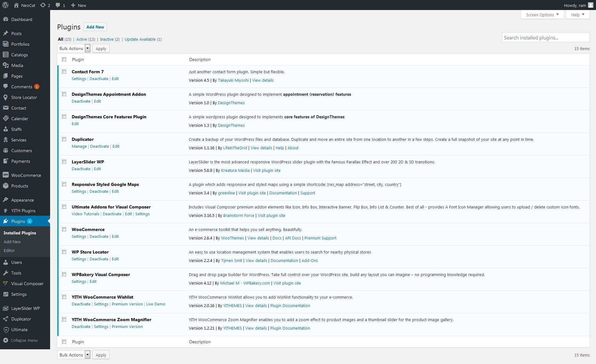Click the Staffs icon in the sidebar
The width and height of the screenshot is (596, 364).
click(5, 129)
